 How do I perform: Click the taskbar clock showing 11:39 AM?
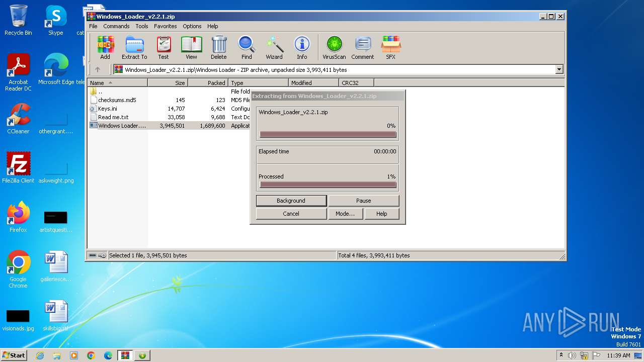coord(618,355)
